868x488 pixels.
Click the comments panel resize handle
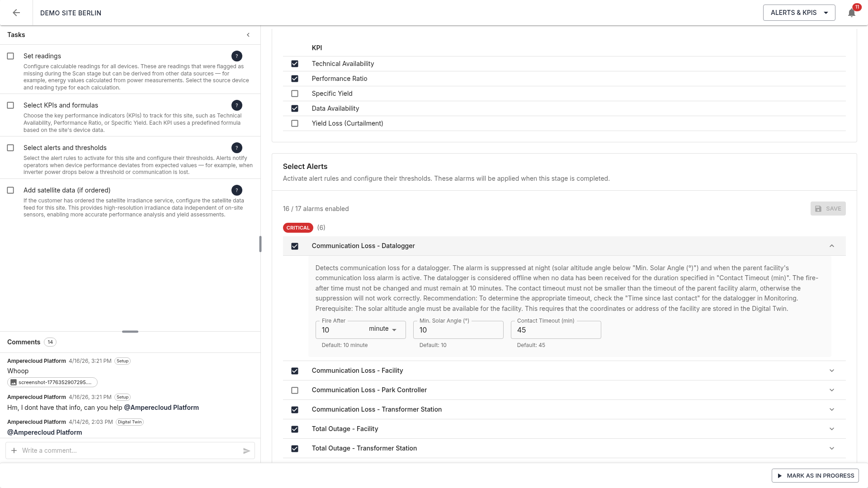pos(130,332)
